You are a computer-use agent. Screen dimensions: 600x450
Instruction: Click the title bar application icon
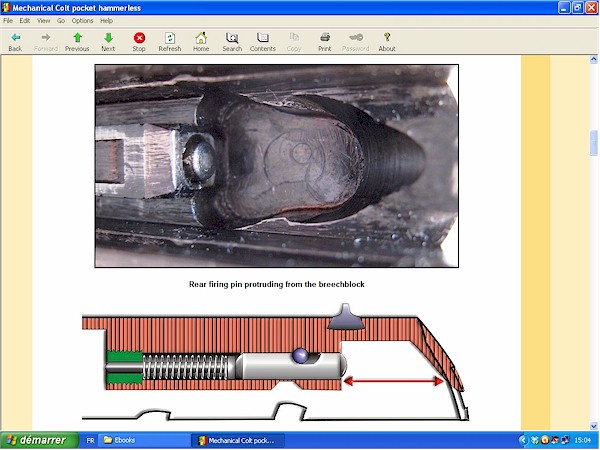point(6,8)
